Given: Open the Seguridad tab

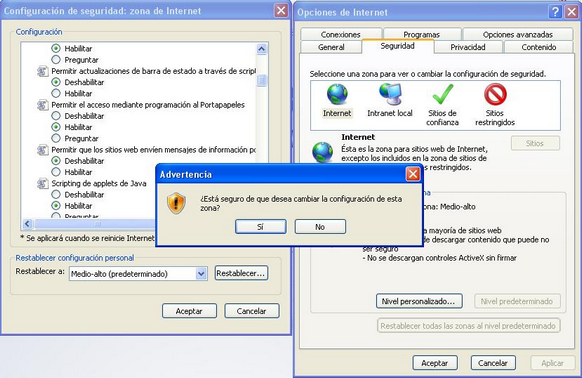Looking at the screenshot, I should 398,46.
